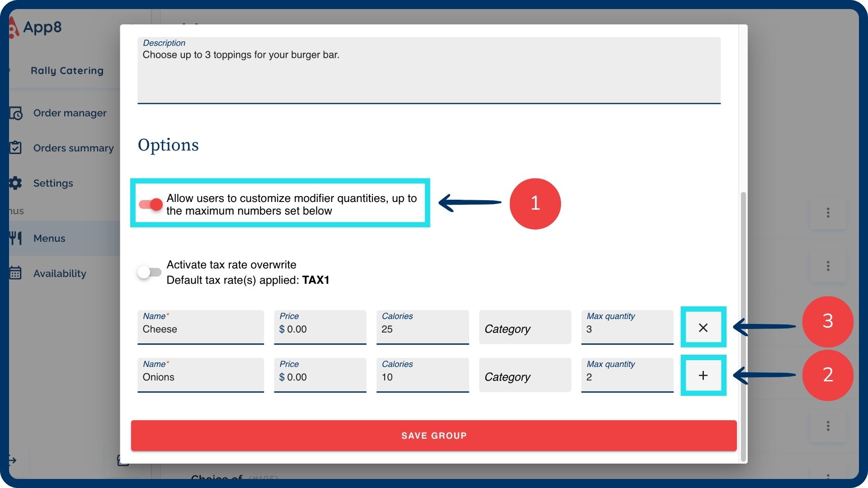Click the Order manager sidebar icon
The width and height of the screenshot is (868, 488).
16,113
